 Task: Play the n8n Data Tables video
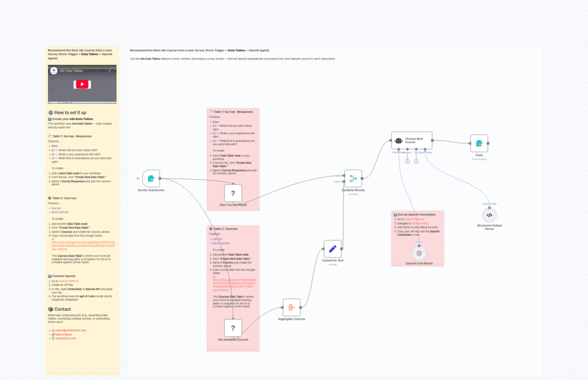(82, 84)
